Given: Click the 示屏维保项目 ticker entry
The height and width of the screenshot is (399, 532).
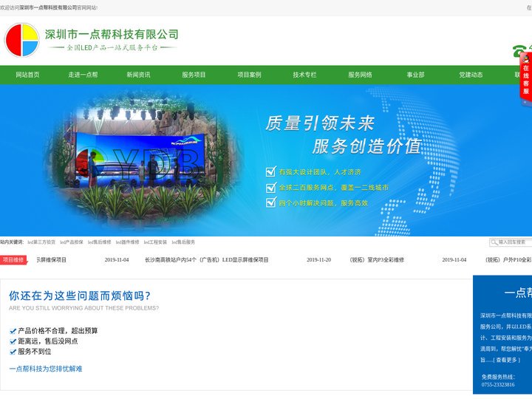Looking at the screenshot, I should tap(51, 260).
